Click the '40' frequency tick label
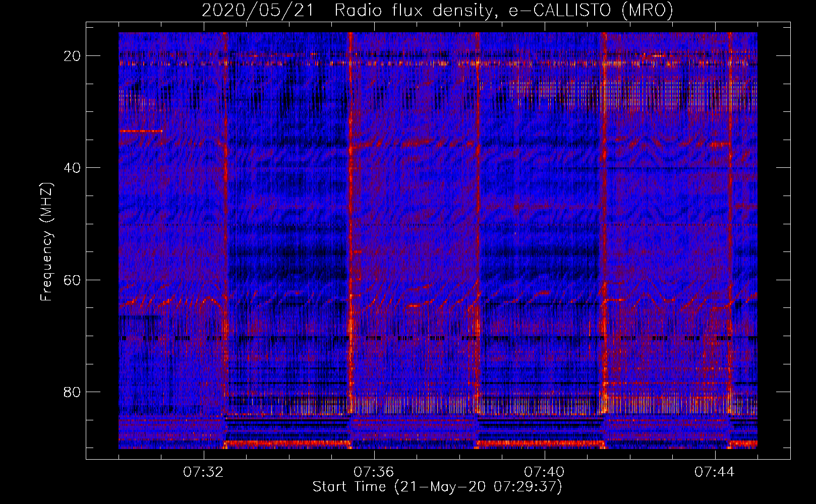 pyautogui.click(x=73, y=168)
